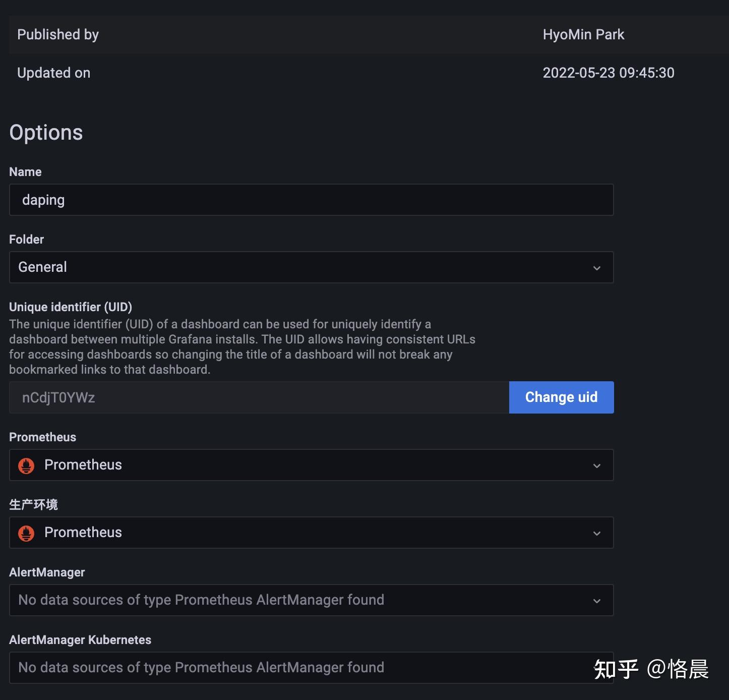This screenshot has height=700, width=729.
Task: Click the Options section heading
Action: pos(46,133)
